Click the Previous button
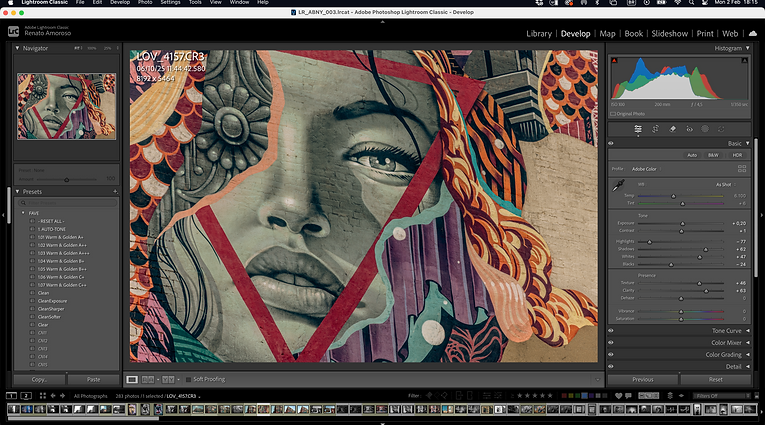Screen dimensions: 765x425 pos(643,379)
